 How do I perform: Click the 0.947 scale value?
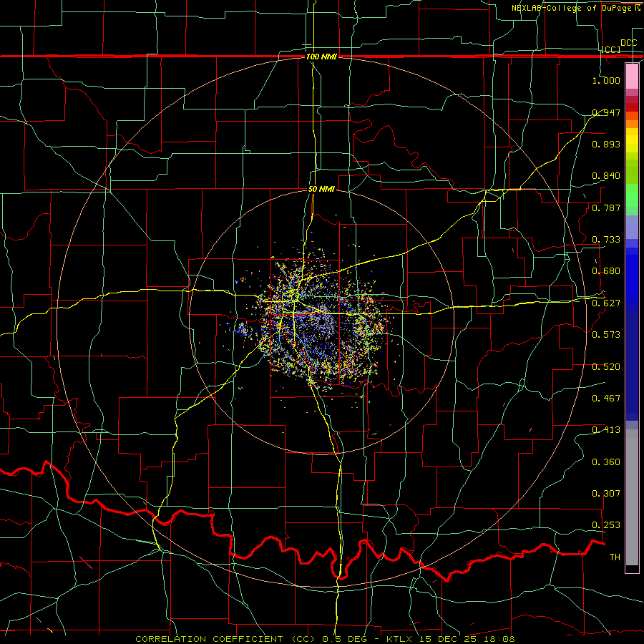point(606,112)
